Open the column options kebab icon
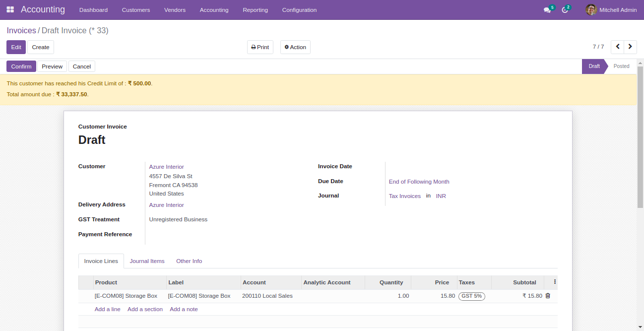 click(x=555, y=282)
